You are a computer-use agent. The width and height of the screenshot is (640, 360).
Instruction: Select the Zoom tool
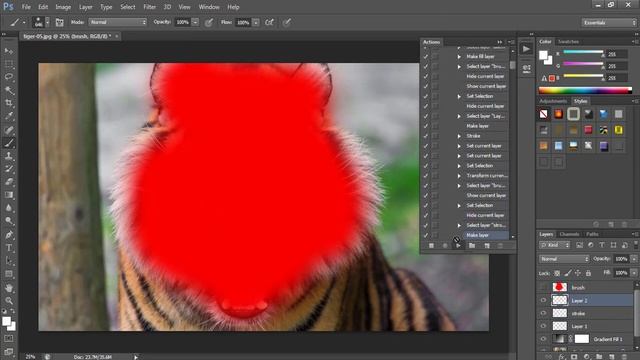click(9, 301)
